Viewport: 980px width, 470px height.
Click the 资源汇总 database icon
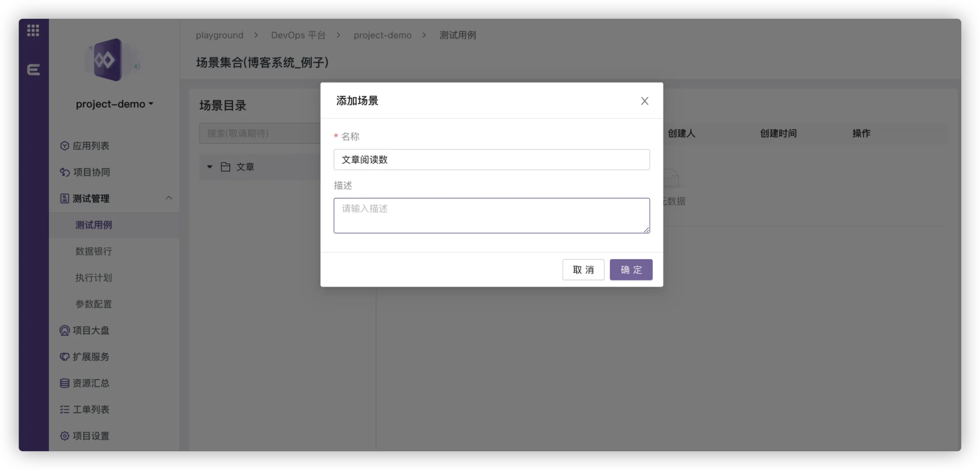[64, 383]
